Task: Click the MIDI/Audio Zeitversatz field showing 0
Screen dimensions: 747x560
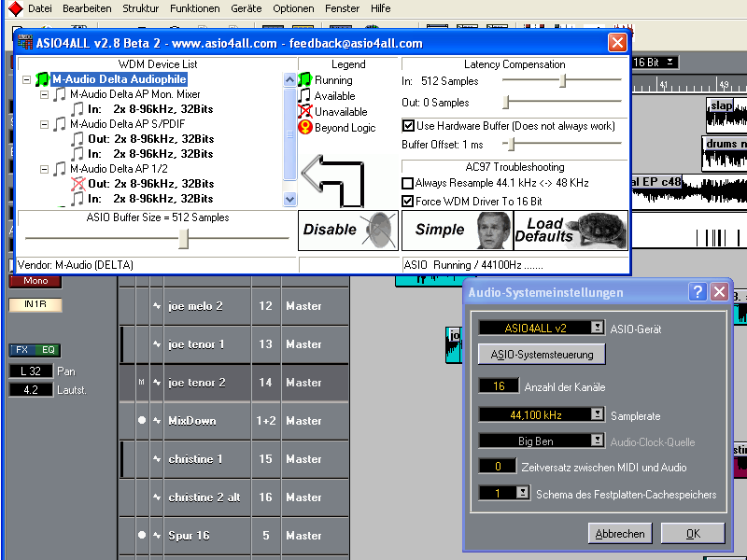Action: pyautogui.click(x=498, y=466)
